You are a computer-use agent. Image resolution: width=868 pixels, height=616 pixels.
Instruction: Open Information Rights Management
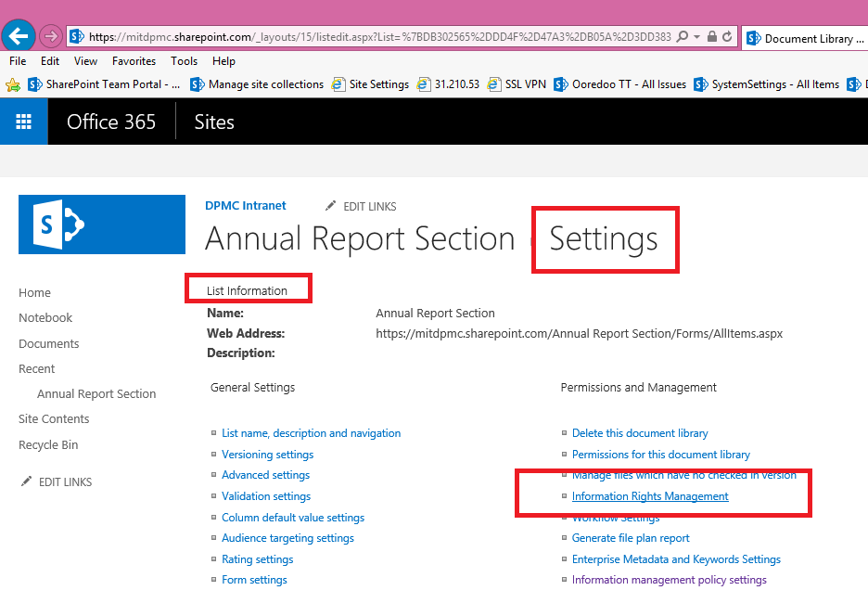[x=649, y=495]
